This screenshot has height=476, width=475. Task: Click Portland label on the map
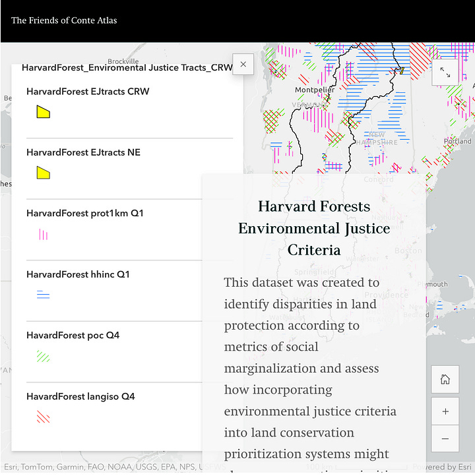pos(457,141)
